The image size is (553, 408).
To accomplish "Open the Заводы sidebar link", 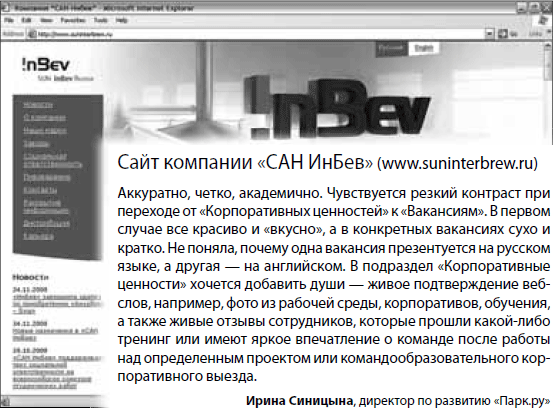I will tap(36, 143).
